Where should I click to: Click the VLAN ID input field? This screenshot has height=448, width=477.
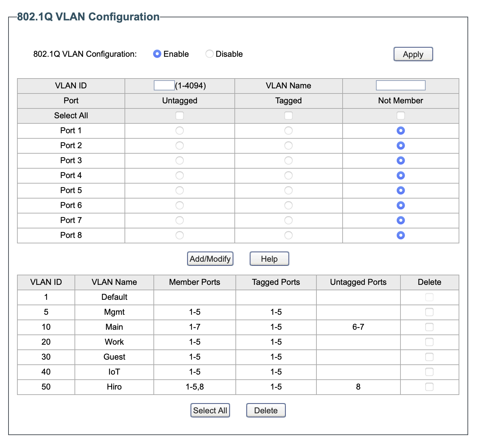164,85
